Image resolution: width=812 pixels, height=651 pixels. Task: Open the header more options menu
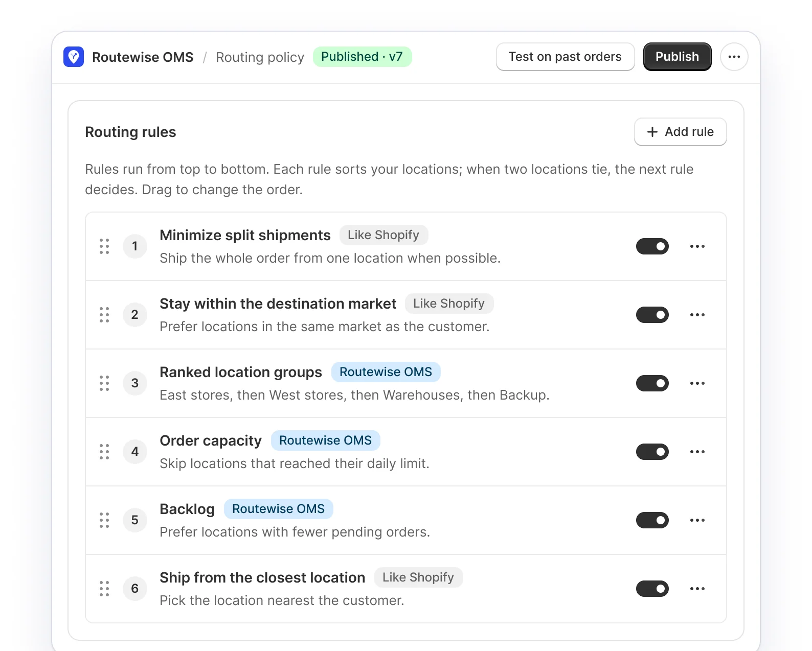click(734, 57)
